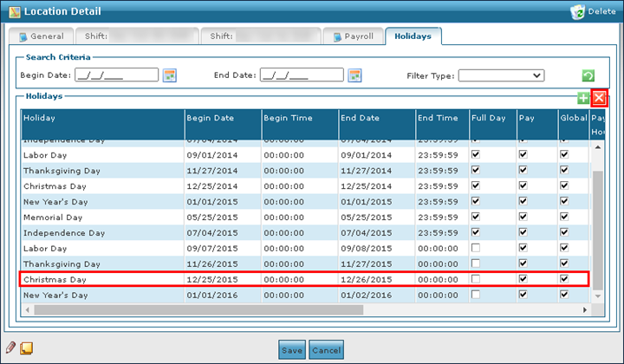Uncheck Pay for Labor Day 2014
The width and height of the screenshot is (624, 364).
tap(523, 154)
